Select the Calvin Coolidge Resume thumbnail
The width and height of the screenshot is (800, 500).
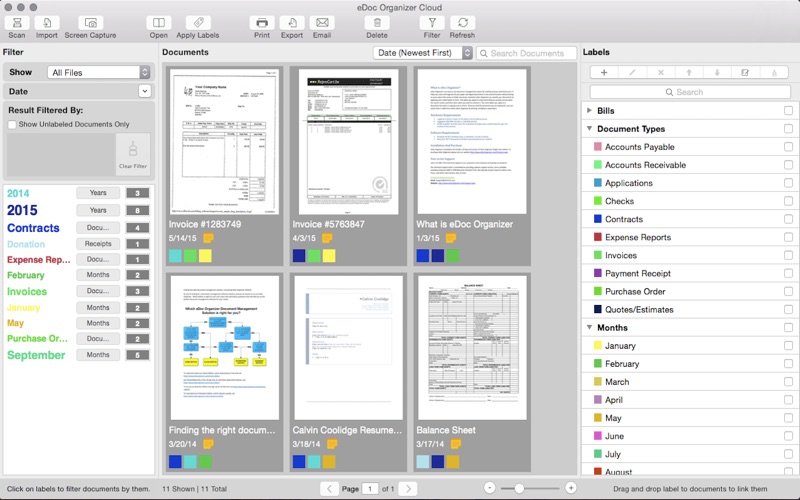[x=348, y=347]
